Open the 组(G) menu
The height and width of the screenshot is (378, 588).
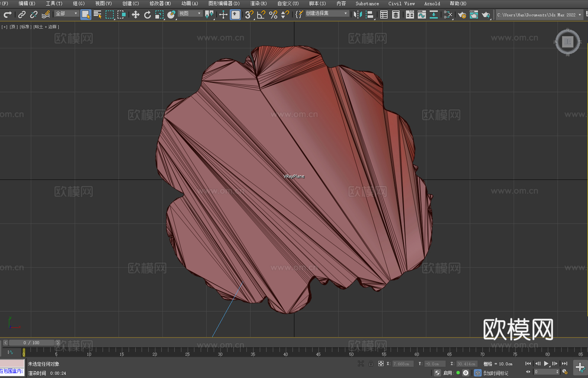coord(79,3)
